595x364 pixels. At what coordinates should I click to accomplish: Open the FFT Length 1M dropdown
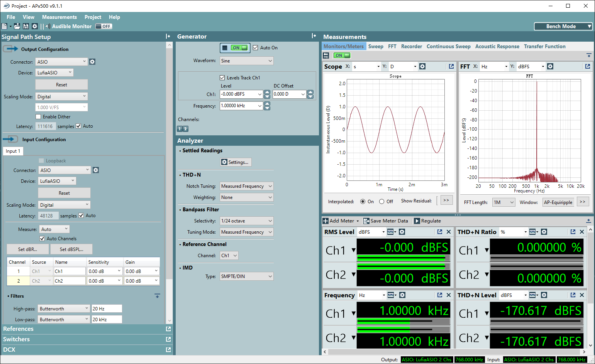point(503,202)
